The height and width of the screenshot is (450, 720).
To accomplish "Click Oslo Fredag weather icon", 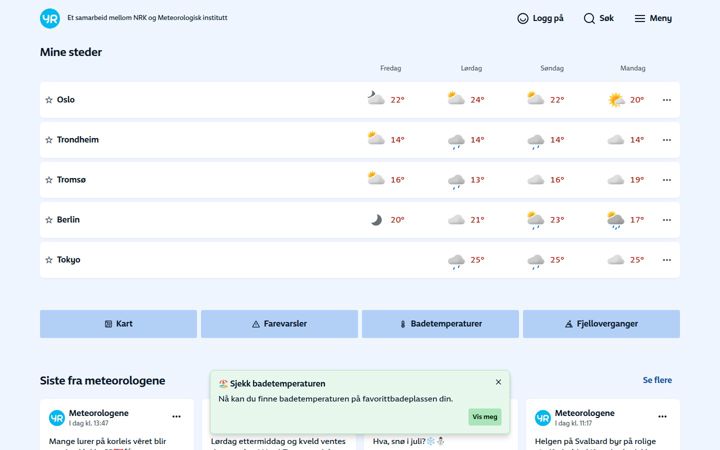I will coord(376,98).
